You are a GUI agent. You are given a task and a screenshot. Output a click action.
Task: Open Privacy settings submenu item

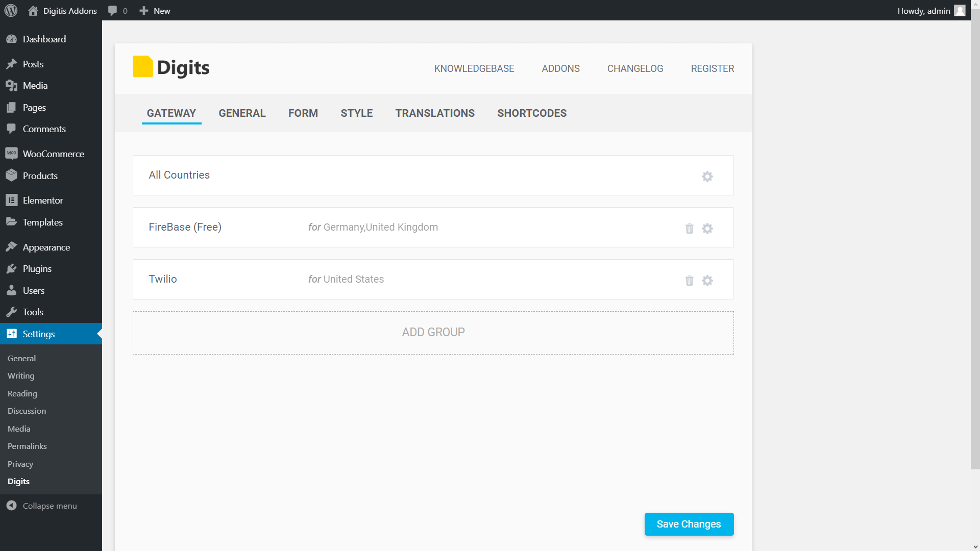[x=20, y=464]
